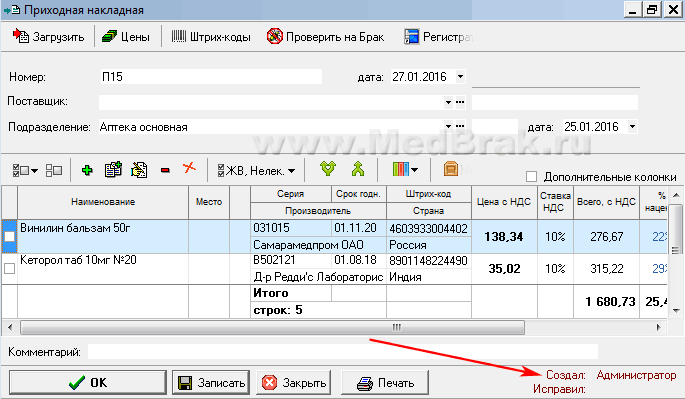685x399 pixels.
Task: Click the horizontal scrollbar left arrow
Action: coord(10,327)
